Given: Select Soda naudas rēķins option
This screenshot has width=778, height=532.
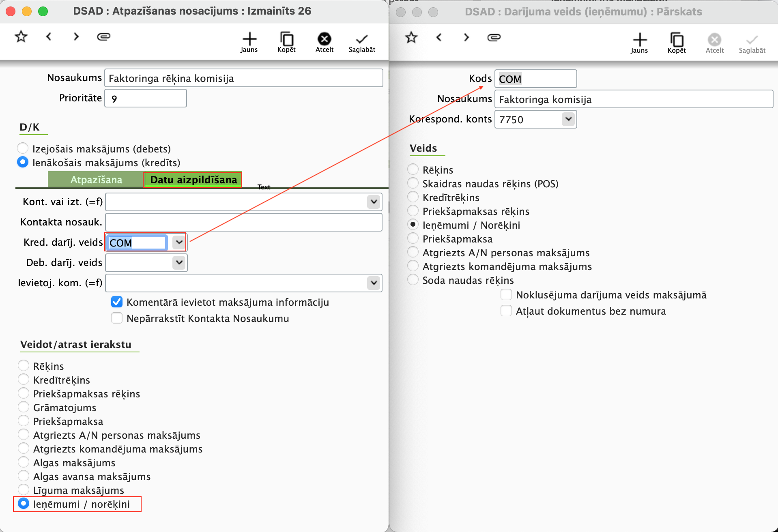Looking at the screenshot, I should point(413,280).
